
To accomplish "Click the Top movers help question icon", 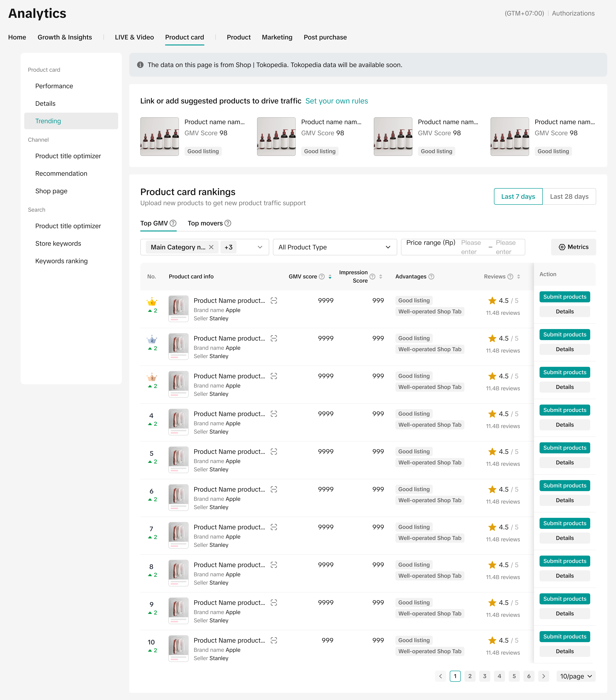I will point(228,223).
